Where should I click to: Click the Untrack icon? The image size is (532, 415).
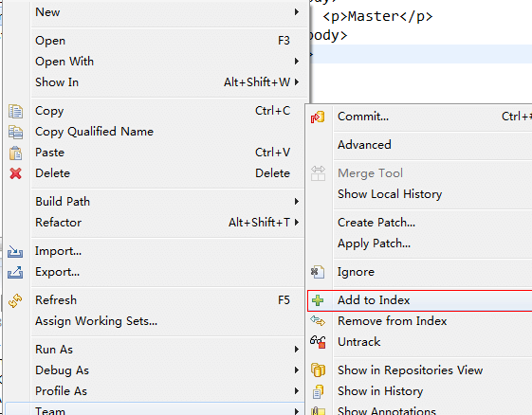[x=318, y=342]
